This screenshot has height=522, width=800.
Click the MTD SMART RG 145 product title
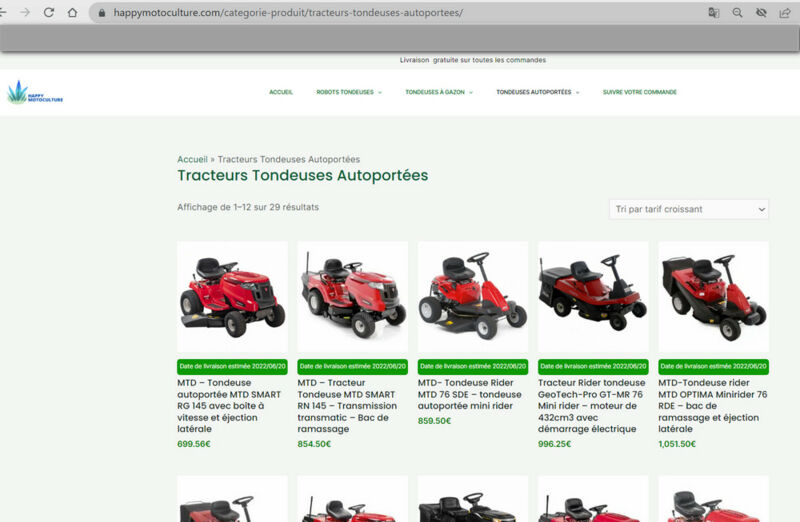[x=229, y=406]
